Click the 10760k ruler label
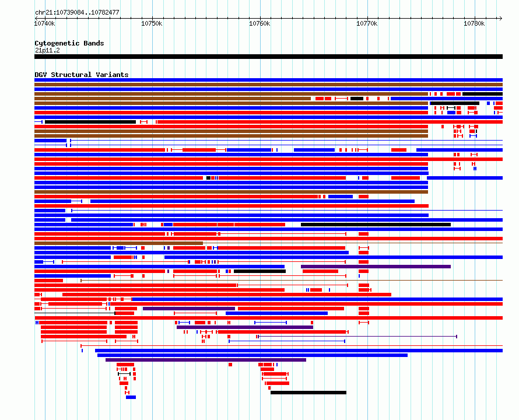The image size is (519, 420). click(x=259, y=23)
